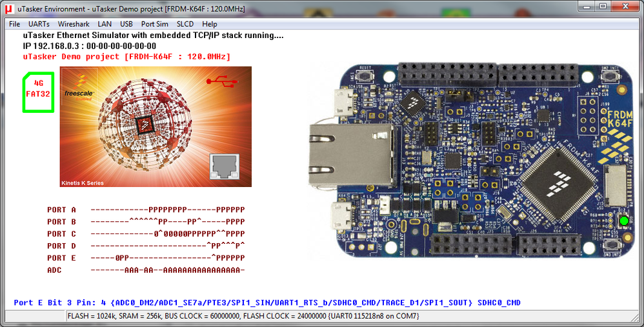The width and height of the screenshot is (644, 327).
Task: Minimize the uTasker window
Action: pos(588,6)
